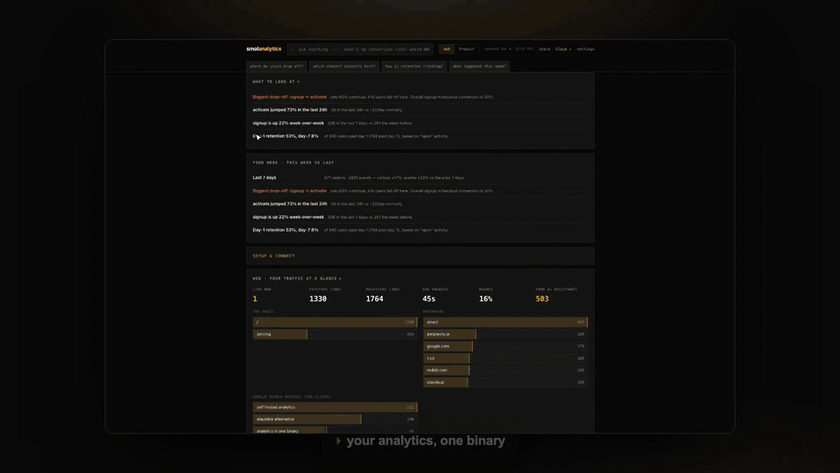Switch to the Web tab
840x473 pixels.
click(x=446, y=49)
